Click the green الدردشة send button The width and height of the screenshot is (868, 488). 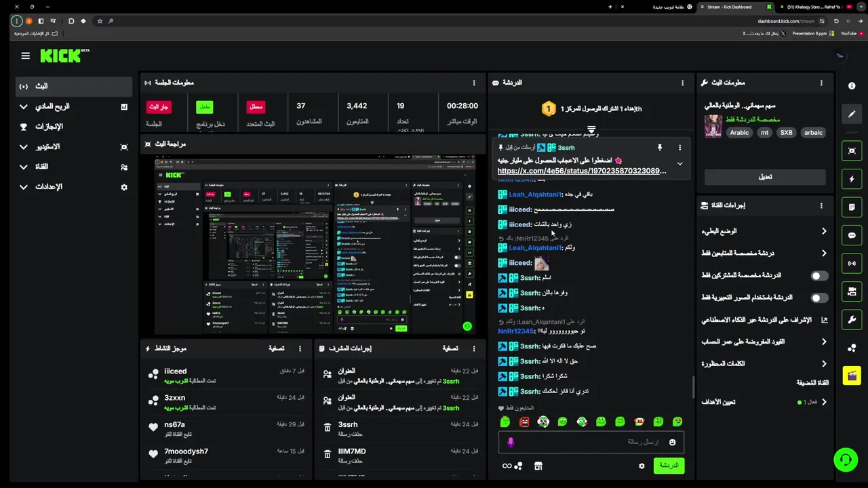point(669,466)
